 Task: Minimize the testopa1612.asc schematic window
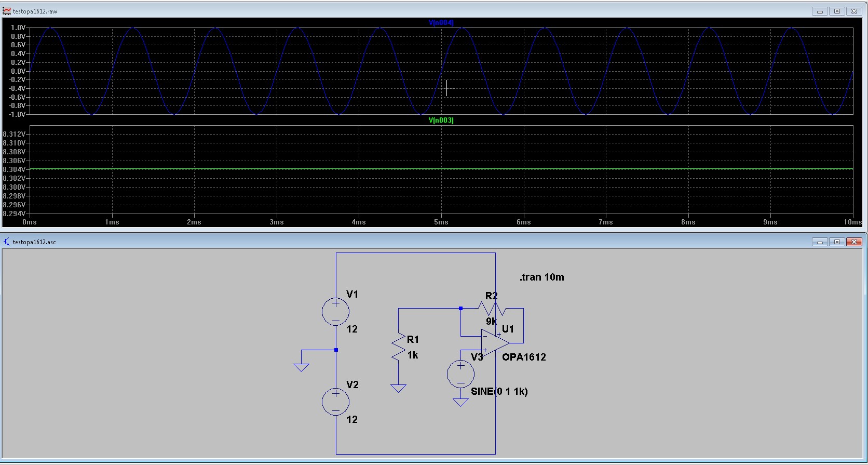click(820, 242)
